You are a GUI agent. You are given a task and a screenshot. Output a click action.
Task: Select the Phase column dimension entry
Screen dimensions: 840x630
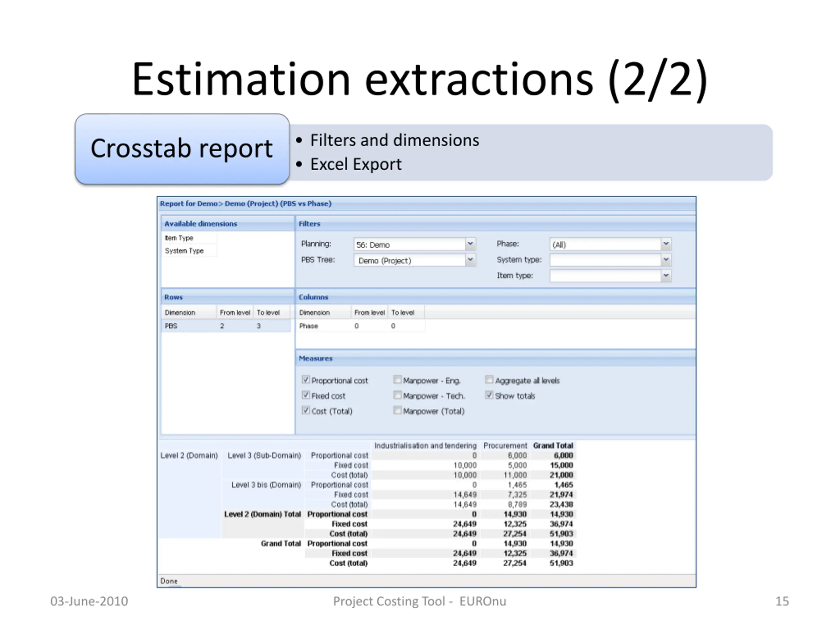click(308, 326)
